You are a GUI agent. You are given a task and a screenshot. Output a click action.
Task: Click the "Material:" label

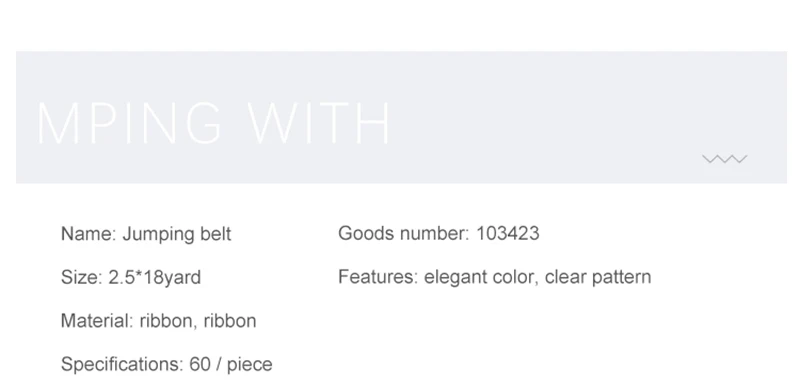[x=97, y=321]
